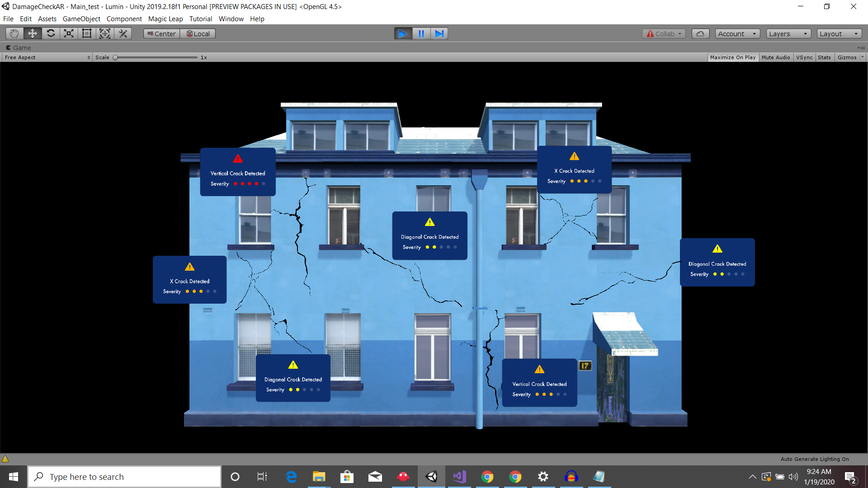The image size is (868, 488).
Task: Select the Move tool
Action: [32, 33]
